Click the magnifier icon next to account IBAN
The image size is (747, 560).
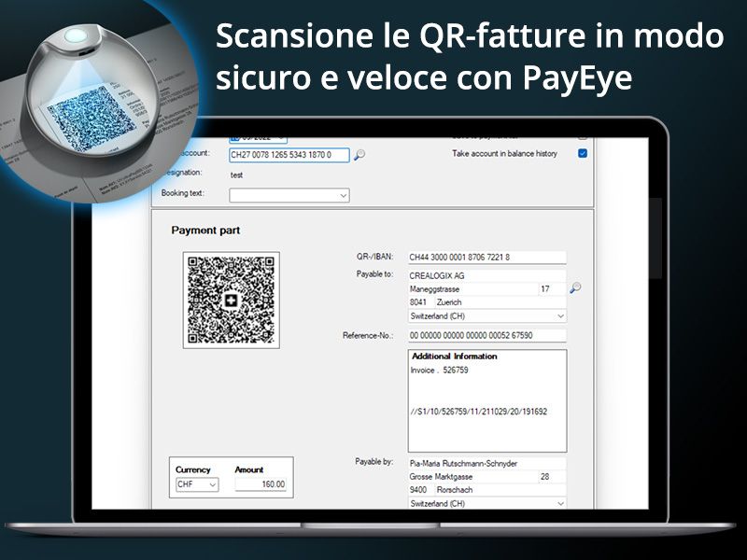359,154
